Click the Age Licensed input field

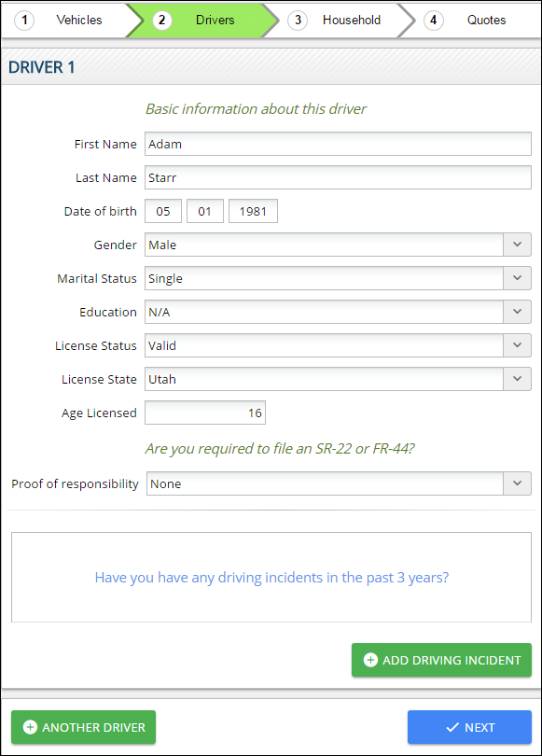[x=205, y=413]
